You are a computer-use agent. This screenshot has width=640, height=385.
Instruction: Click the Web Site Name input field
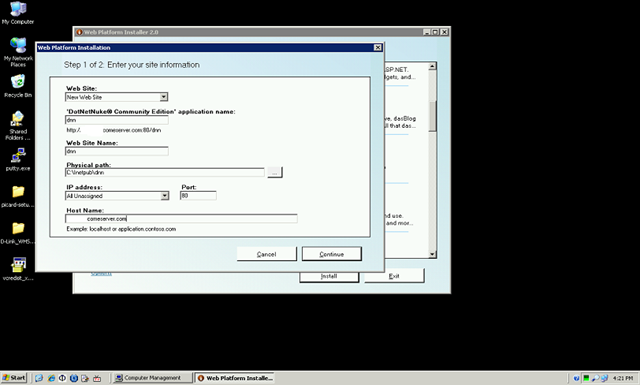coord(117,151)
